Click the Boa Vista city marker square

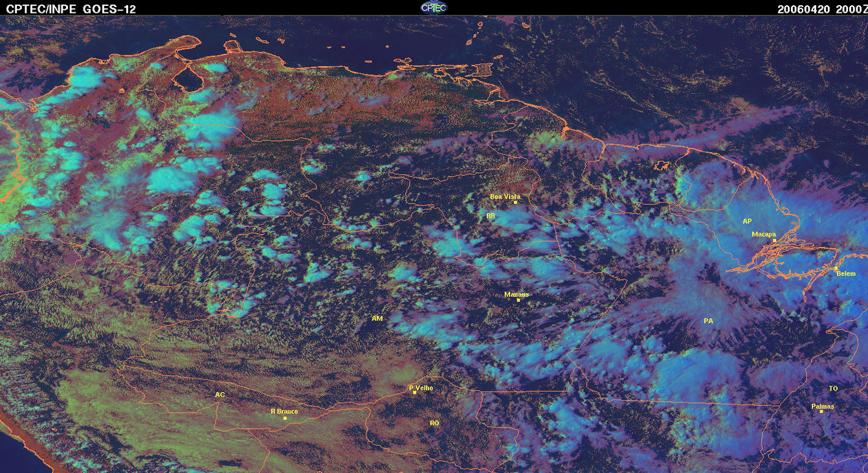[515, 203]
